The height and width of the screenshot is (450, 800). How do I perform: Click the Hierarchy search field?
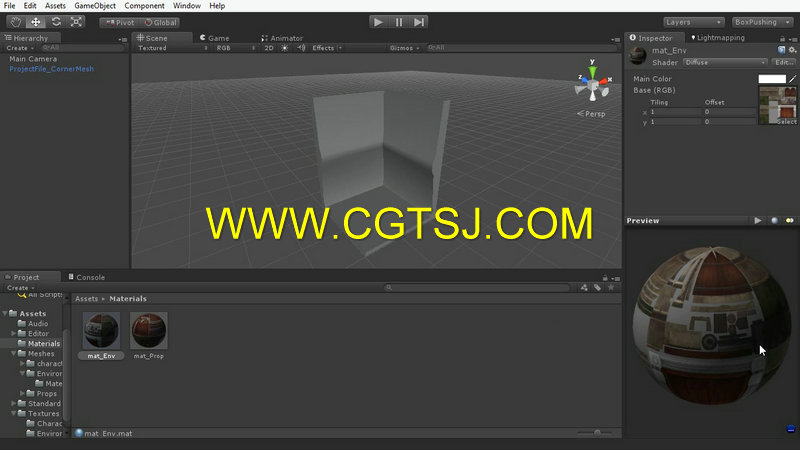(82, 47)
